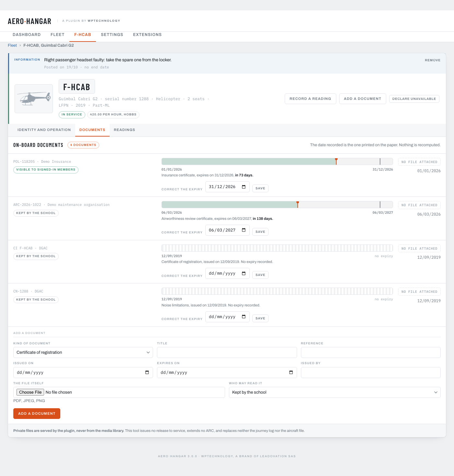Click the POL-118205 Demo Insurance reference
Viewport: 454px width, 476px height.
click(x=42, y=161)
